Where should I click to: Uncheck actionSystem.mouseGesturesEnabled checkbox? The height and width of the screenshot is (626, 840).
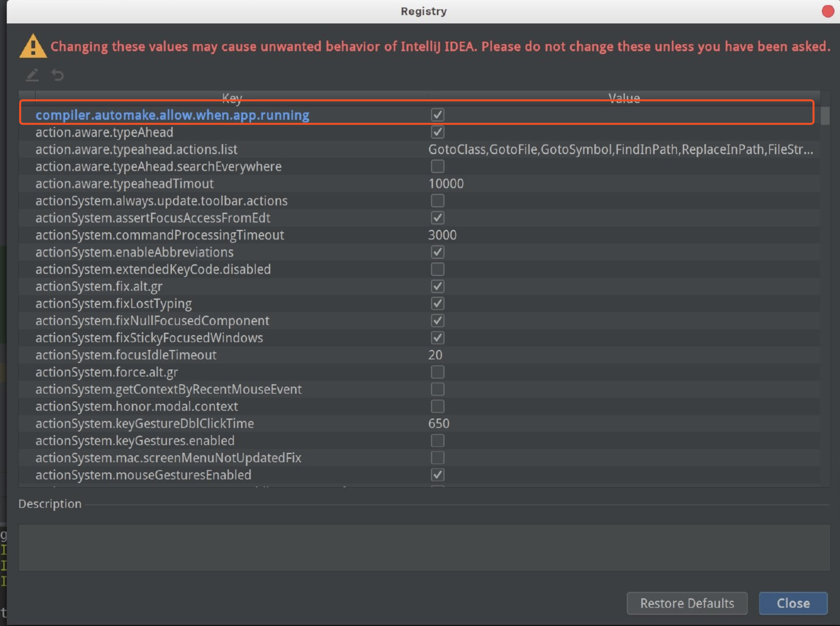pyautogui.click(x=438, y=475)
